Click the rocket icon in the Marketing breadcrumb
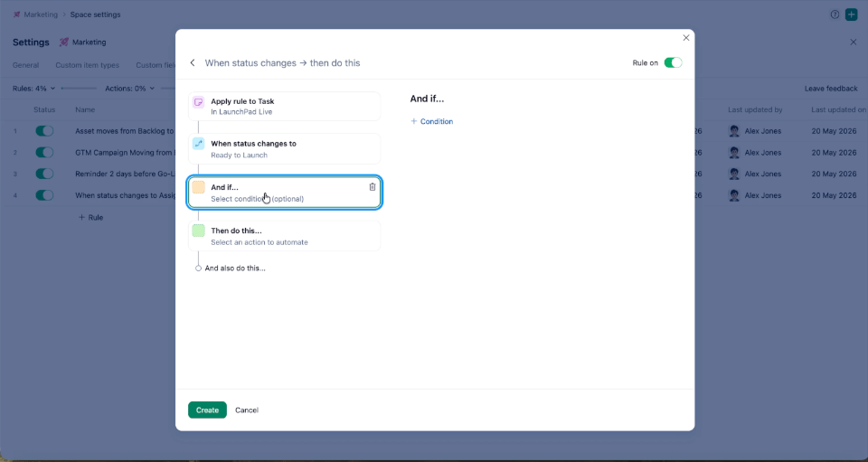 pyautogui.click(x=16, y=14)
